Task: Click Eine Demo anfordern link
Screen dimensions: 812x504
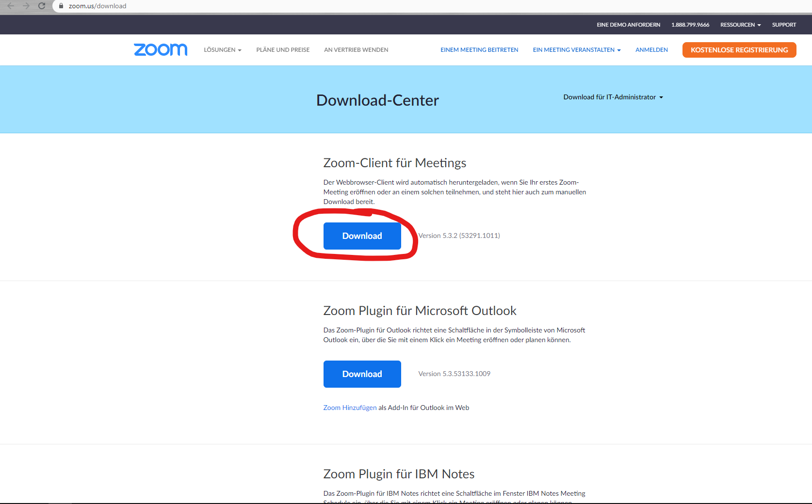Action: (x=628, y=25)
